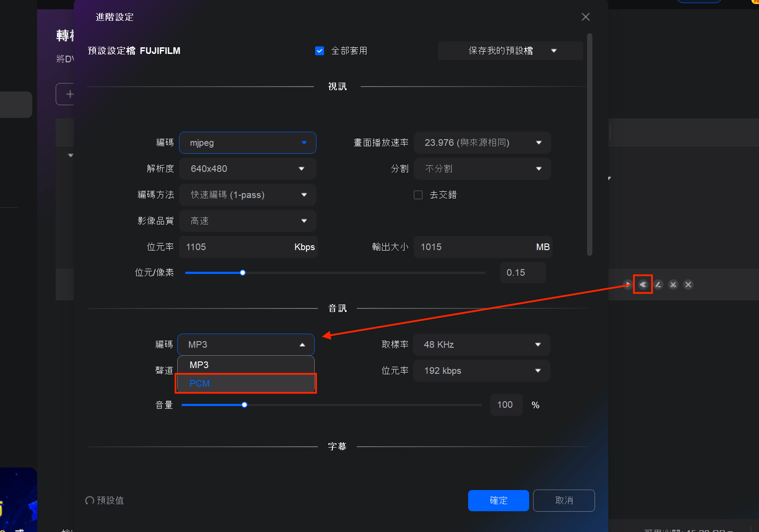
Task: Click the dialog vertical scrollbar
Action: coord(589,144)
